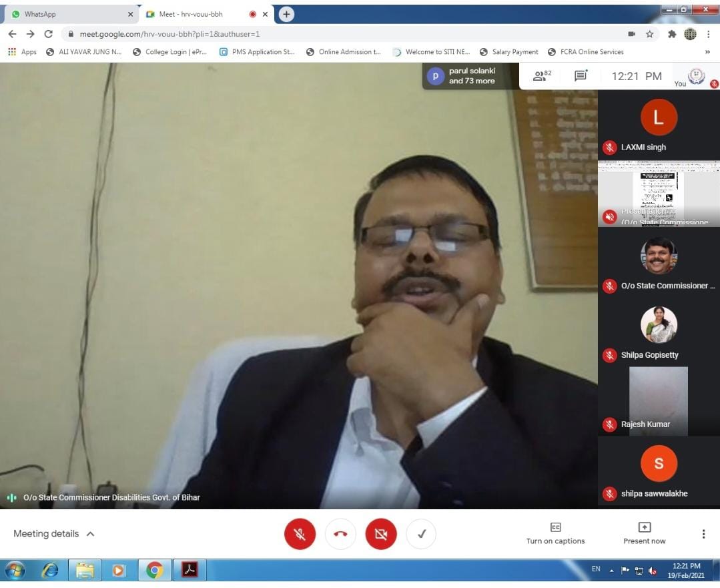Reload the Google Meet page
The width and height of the screenshot is (720, 588).
(48, 34)
